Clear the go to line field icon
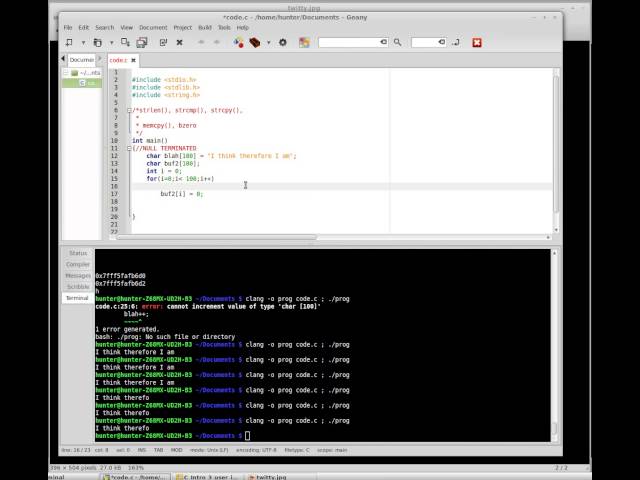Image resolution: width=640 pixels, height=480 pixels. pos(442,42)
